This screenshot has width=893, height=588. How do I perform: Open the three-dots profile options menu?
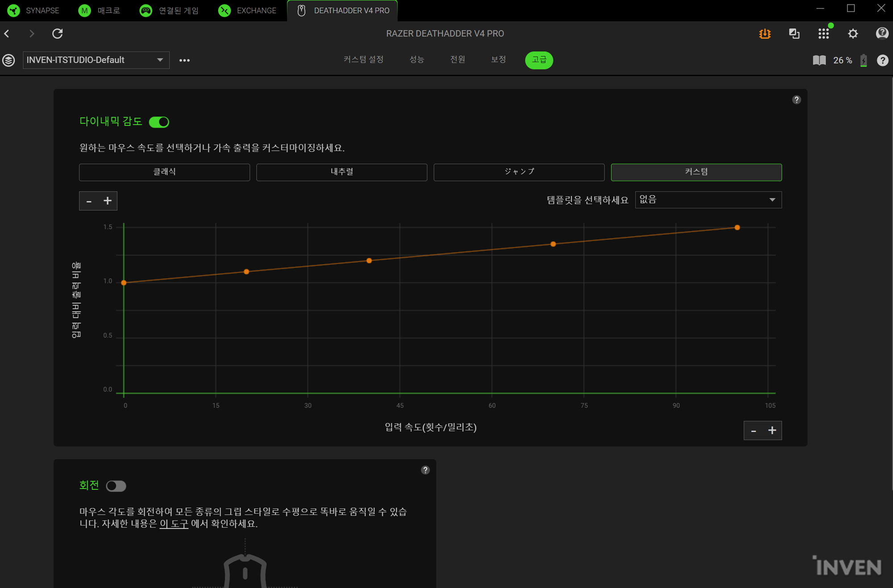tap(184, 60)
